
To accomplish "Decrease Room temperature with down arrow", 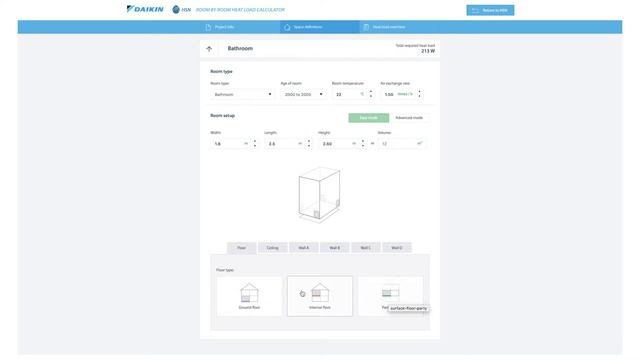I will (371, 97).
